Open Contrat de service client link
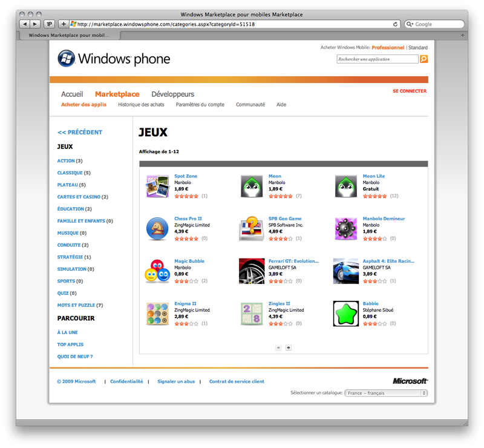This screenshot has height=448, width=484. (x=237, y=381)
